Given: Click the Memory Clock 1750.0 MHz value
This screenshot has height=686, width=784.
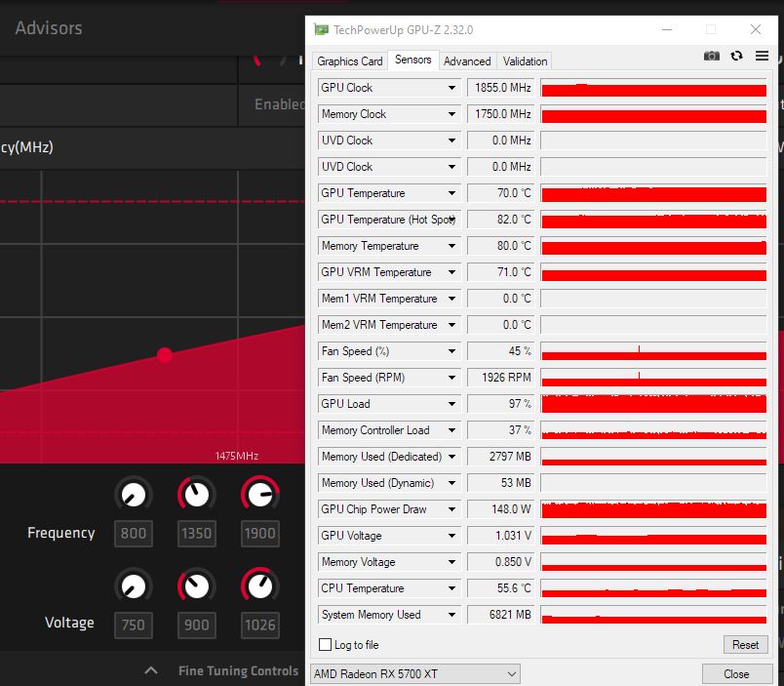Looking at the screenshot, I should 500,114.
